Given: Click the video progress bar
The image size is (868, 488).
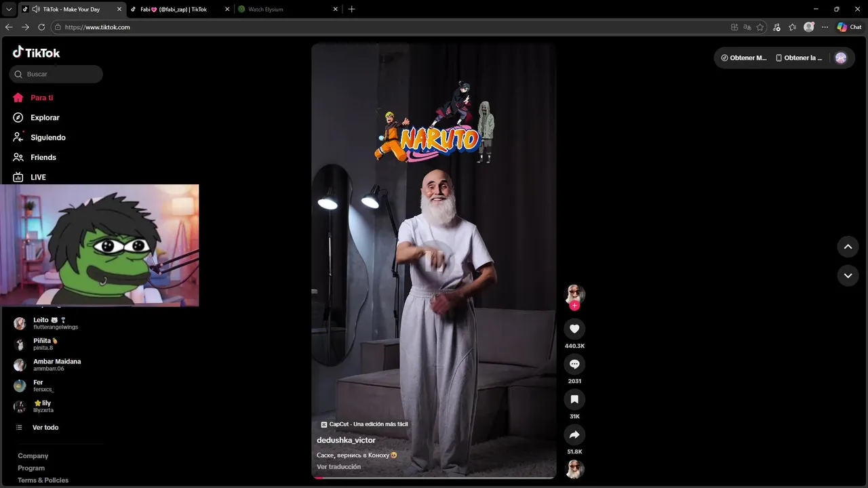Looking at the screenshot, I should coord(434,478).
